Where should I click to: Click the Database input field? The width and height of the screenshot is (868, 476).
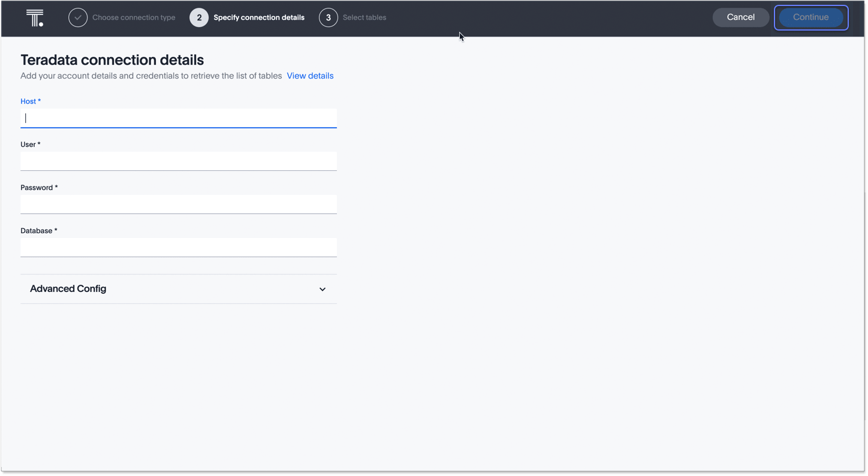pos(179,248)
